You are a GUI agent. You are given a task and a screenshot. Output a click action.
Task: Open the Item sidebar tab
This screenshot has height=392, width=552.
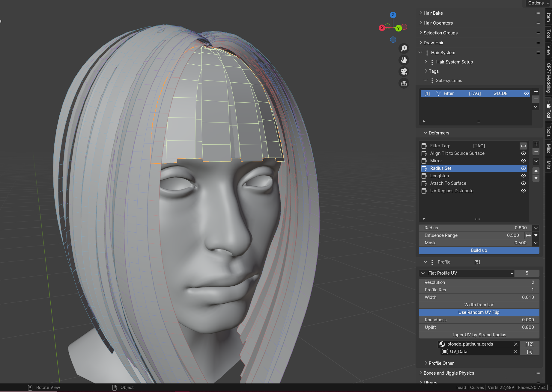pos(548,17)
